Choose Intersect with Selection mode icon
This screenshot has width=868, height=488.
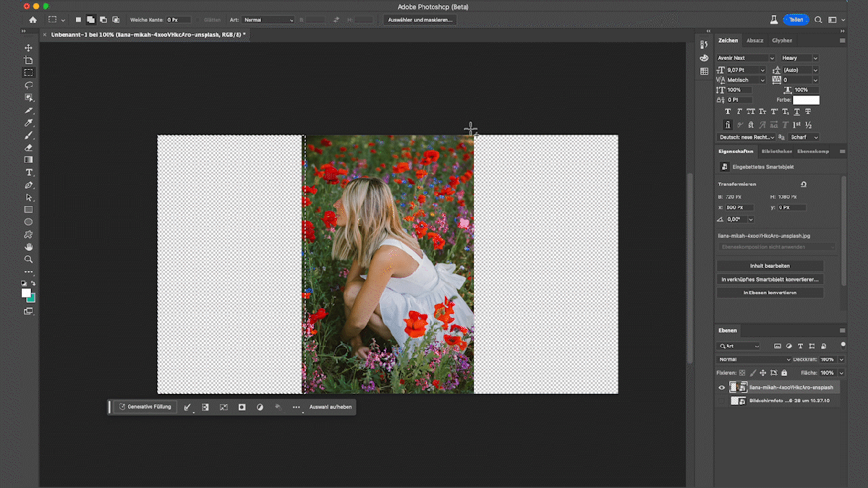[x=116, y=20]
